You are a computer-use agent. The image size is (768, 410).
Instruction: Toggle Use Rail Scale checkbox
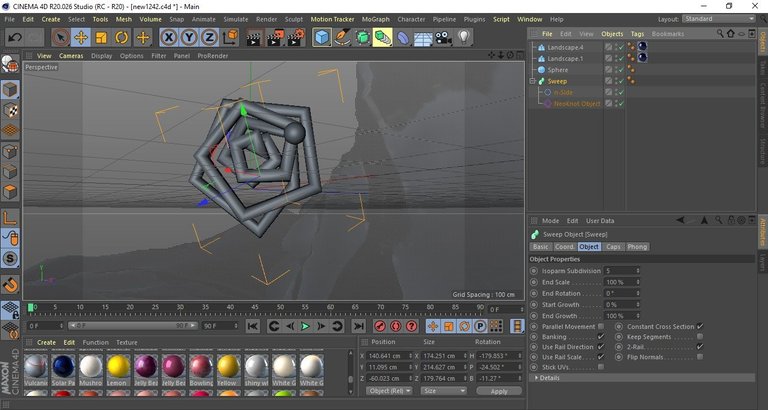tap(601, 357)
